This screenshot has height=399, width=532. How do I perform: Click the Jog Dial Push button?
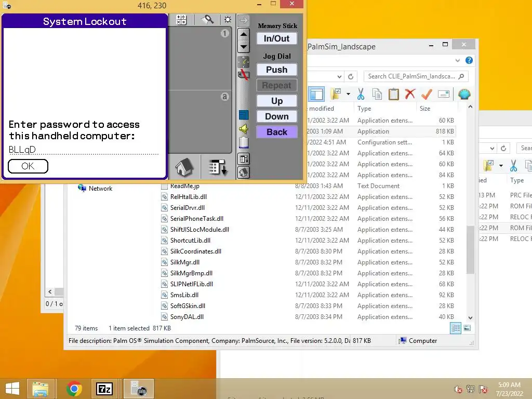[x=277, y=70]
